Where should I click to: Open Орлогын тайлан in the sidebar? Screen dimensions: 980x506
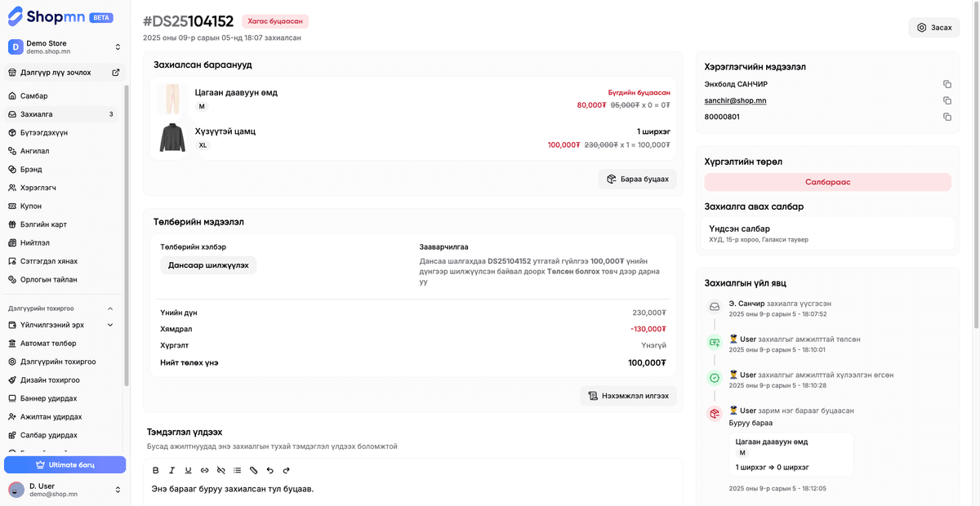63,279
